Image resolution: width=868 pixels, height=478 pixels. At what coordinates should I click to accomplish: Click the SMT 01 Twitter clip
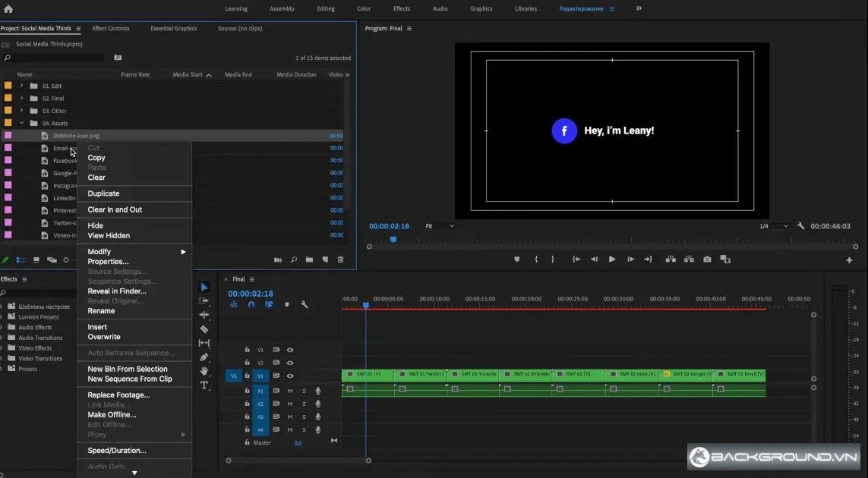click(420, 375)
